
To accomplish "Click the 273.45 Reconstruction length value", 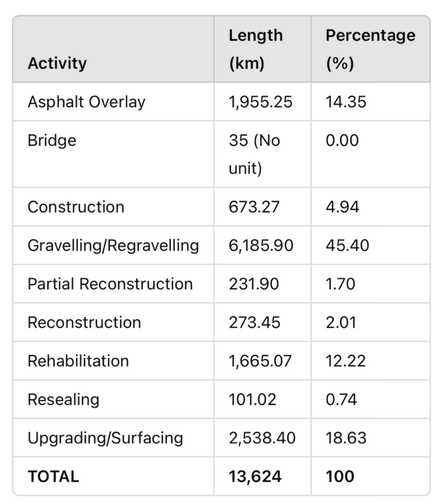I will click(254, 322).
